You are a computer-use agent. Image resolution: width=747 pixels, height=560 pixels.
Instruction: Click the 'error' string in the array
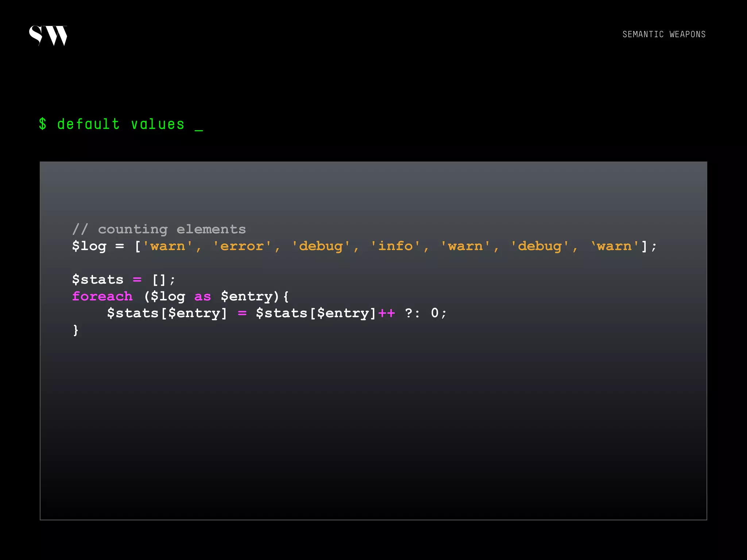242,246
